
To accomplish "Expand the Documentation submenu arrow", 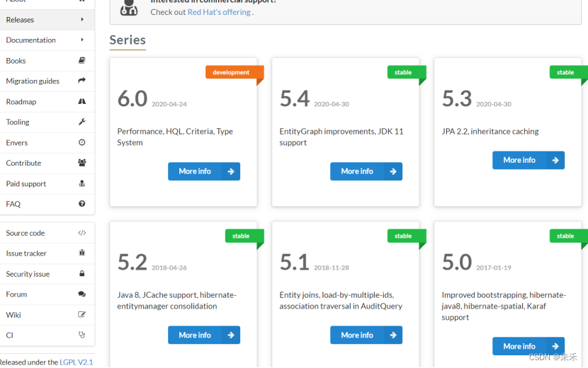I will 82,40.
